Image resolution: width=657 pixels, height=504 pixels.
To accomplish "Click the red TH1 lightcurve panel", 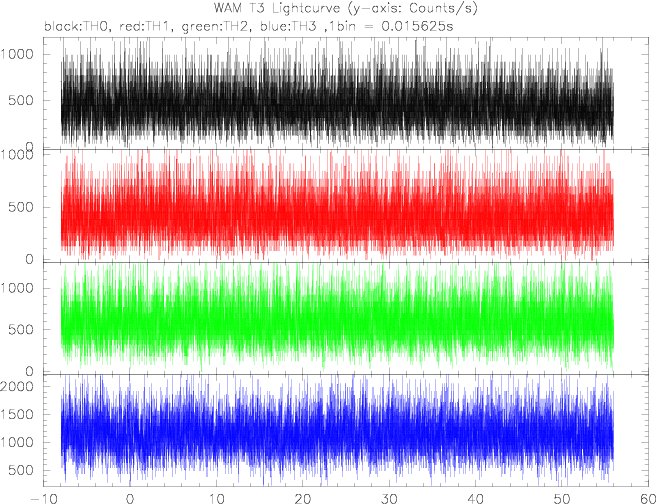I will (346, 206).
